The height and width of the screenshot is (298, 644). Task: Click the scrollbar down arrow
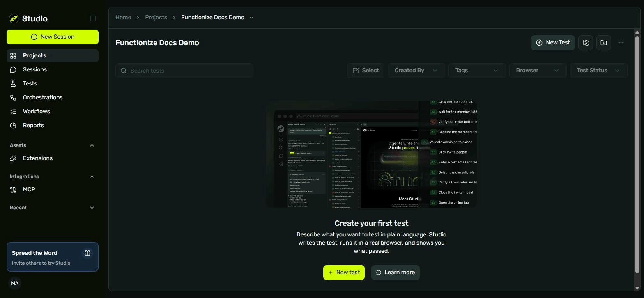pos(637,288)
